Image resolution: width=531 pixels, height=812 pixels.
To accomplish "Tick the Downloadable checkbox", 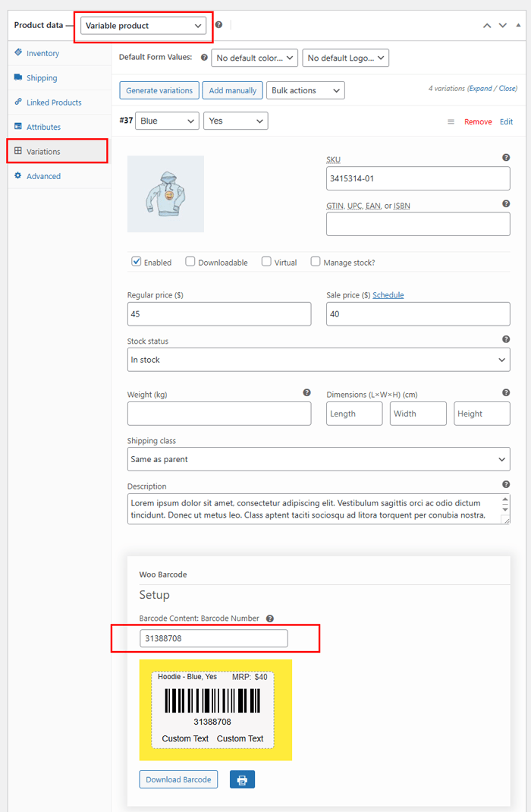I will click(190, 262).
